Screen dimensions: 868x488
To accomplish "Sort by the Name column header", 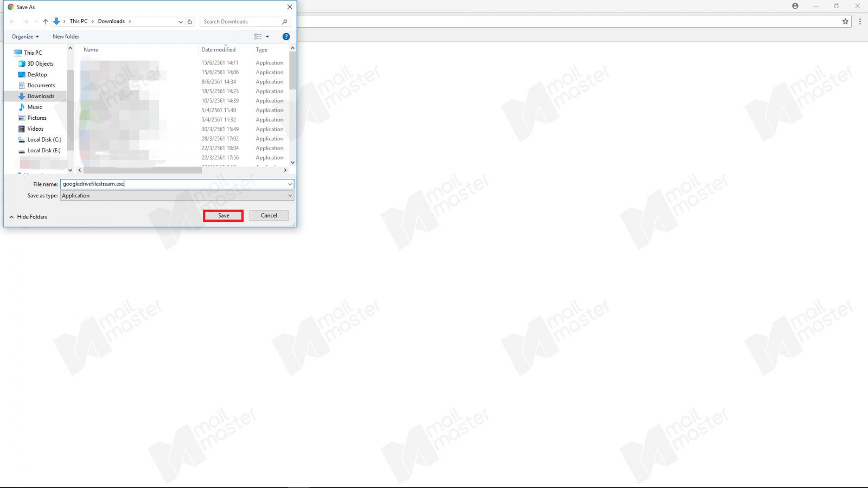I will [x=91, y=49].
